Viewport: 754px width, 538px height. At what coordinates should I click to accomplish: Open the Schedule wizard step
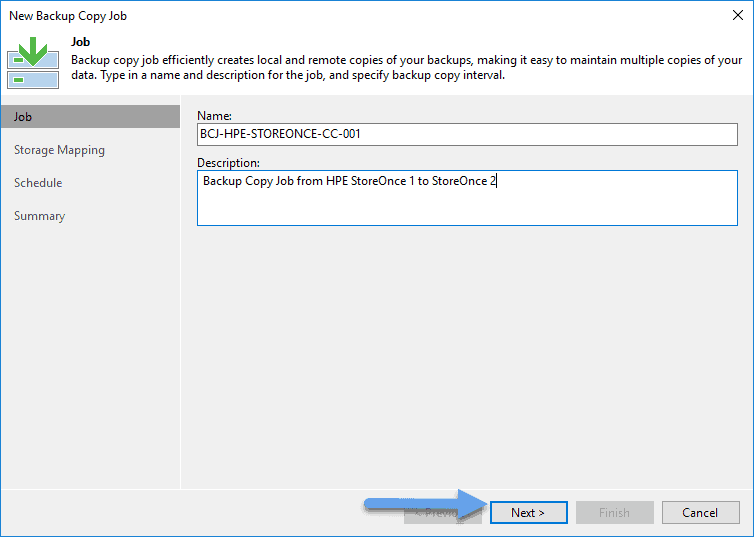[x=38, y=183]
